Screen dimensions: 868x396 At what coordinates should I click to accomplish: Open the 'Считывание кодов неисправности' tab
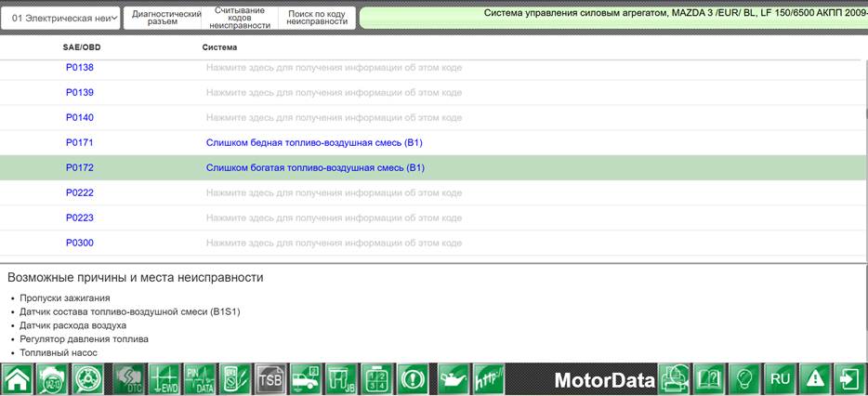(240, 19)
